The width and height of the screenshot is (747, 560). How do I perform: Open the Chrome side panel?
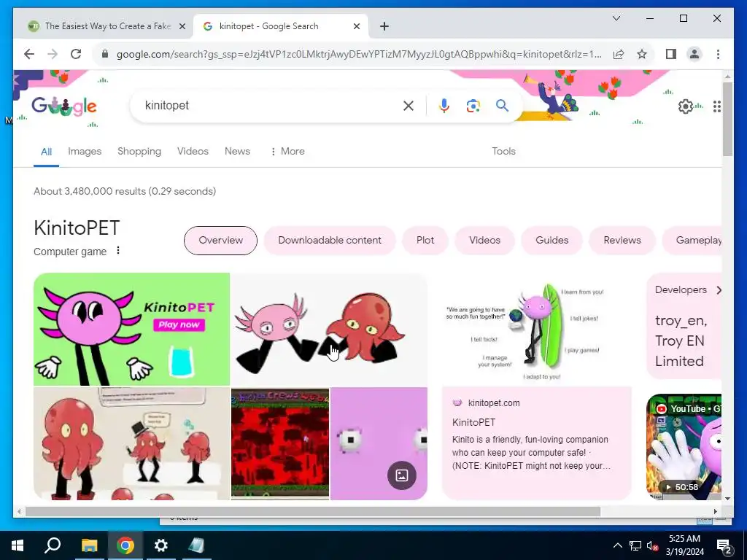tap(671, 54)
